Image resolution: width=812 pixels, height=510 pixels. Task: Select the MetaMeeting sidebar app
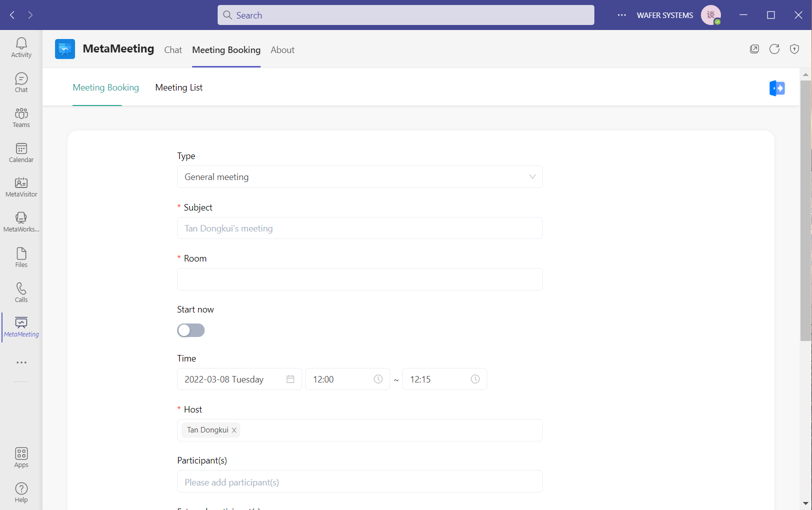coord(21,327)
